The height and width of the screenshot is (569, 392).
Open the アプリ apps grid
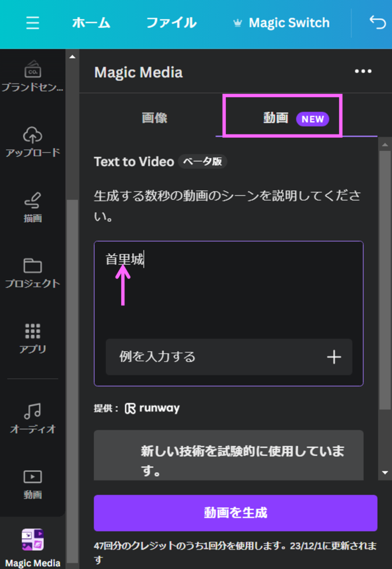click(x=32, y=338)
